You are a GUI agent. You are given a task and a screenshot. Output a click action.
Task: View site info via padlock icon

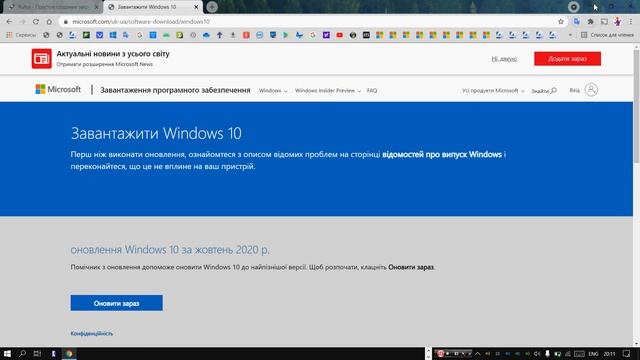pyautogui.click(x=66, y=22)
